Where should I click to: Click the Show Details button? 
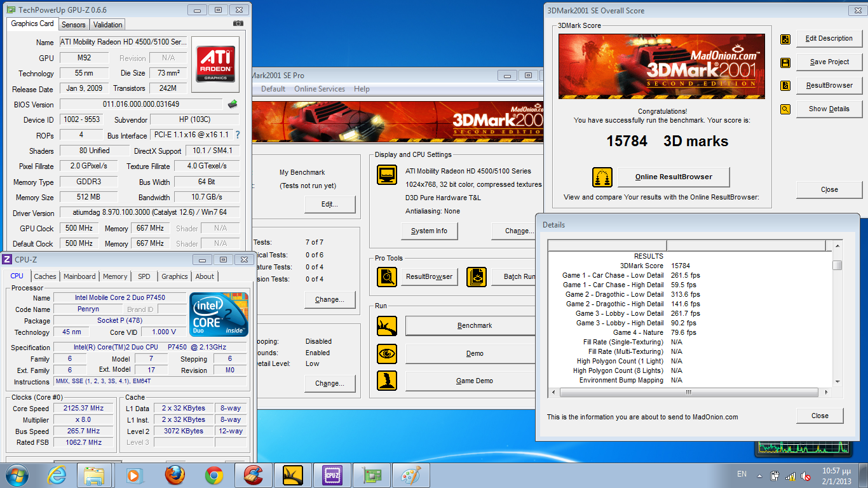[x=829, y=109]
